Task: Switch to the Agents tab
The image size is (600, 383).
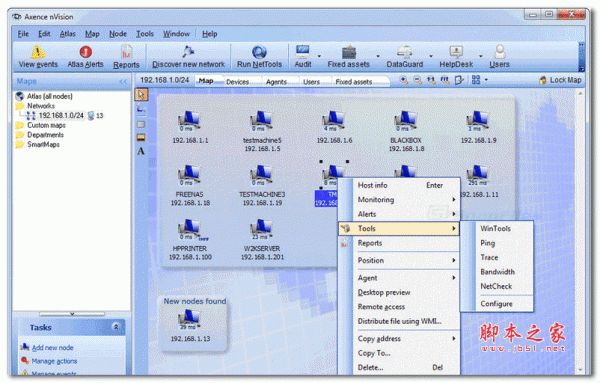Action: (276, 81)
